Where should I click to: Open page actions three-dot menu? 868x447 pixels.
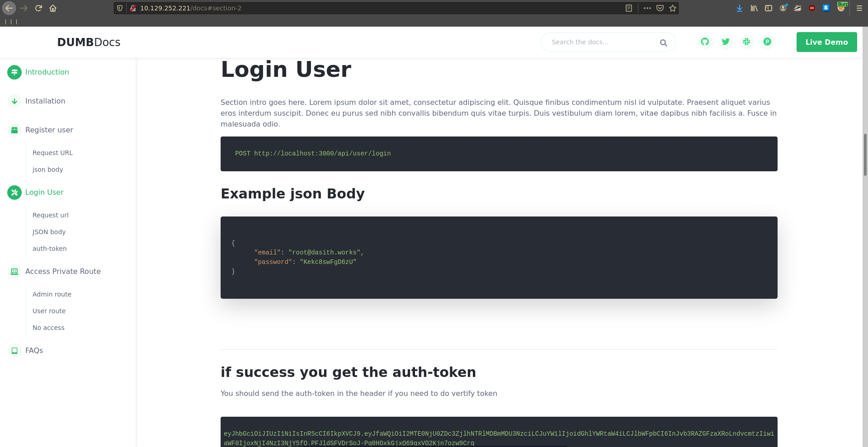(647, 8)
